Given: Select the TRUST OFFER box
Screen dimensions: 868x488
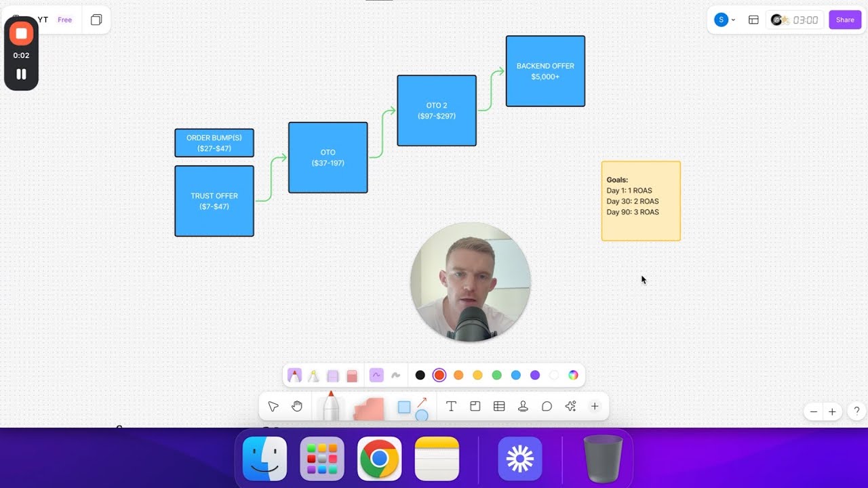Looking at the screenshot, I should tap(214, 201).
